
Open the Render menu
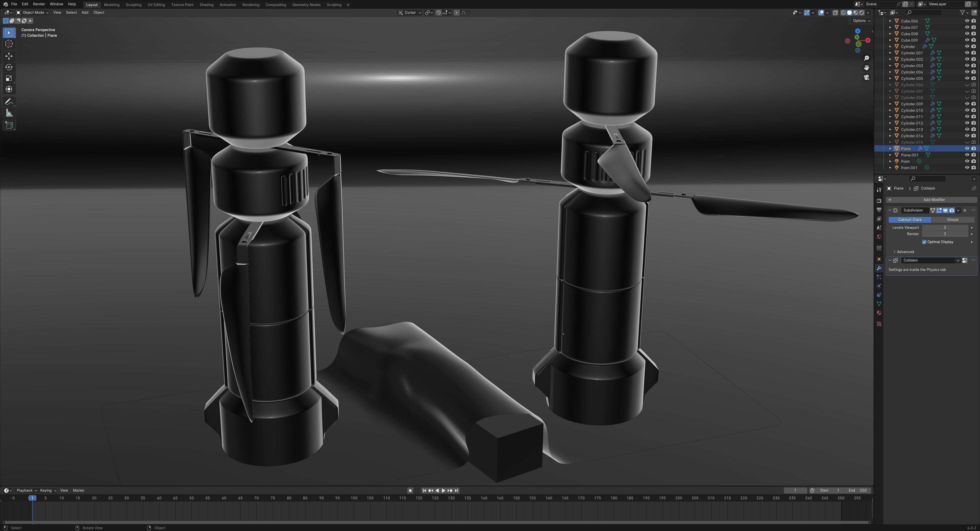tap(39, 4)
